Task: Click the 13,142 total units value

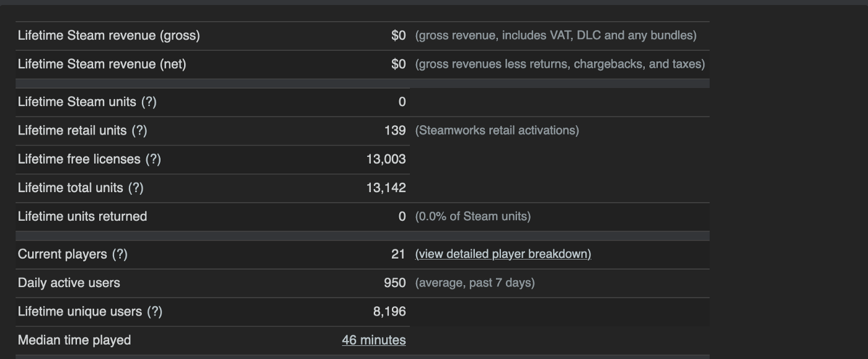Action: (386, 188)
